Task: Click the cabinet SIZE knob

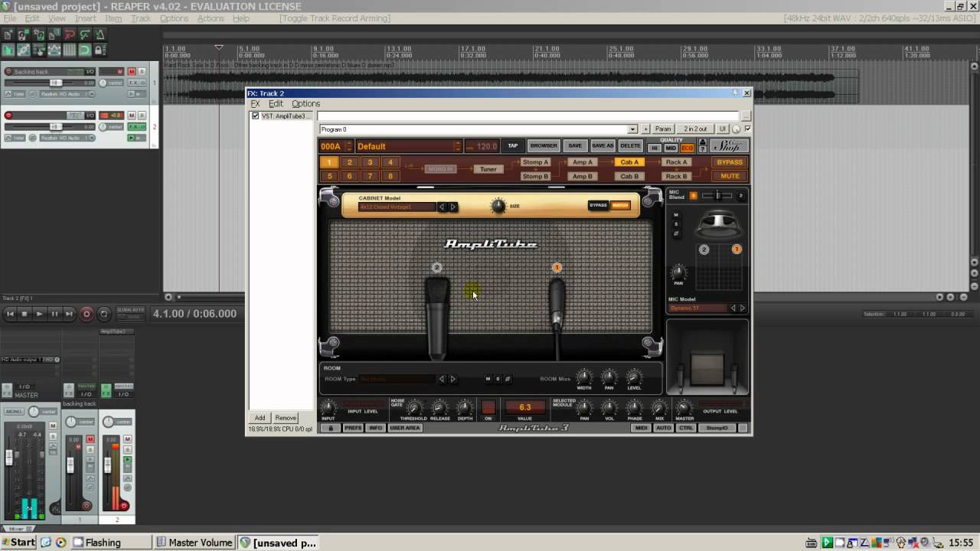Action: [x=498, y=205]
